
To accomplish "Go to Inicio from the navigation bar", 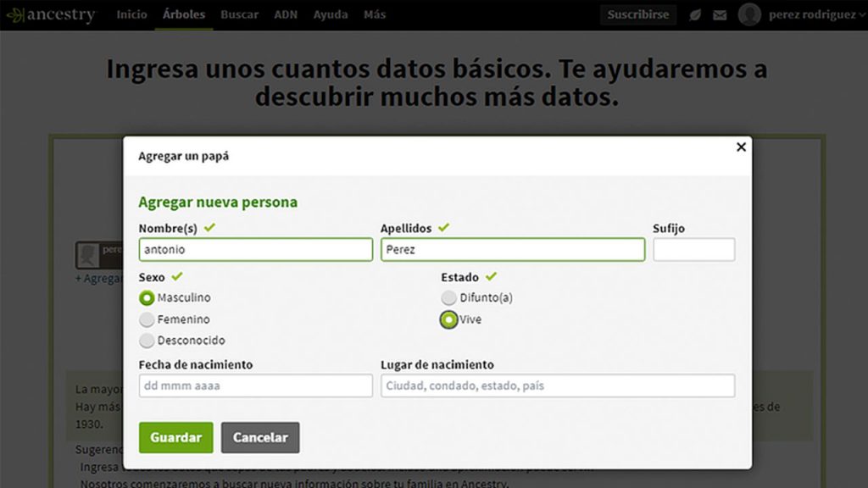I will coord(132,14).
